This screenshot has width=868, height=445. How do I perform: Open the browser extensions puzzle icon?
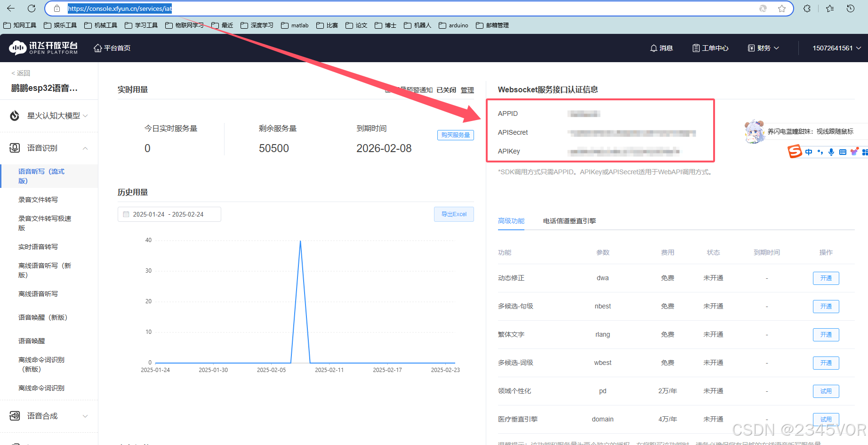[x=807, y=8]
